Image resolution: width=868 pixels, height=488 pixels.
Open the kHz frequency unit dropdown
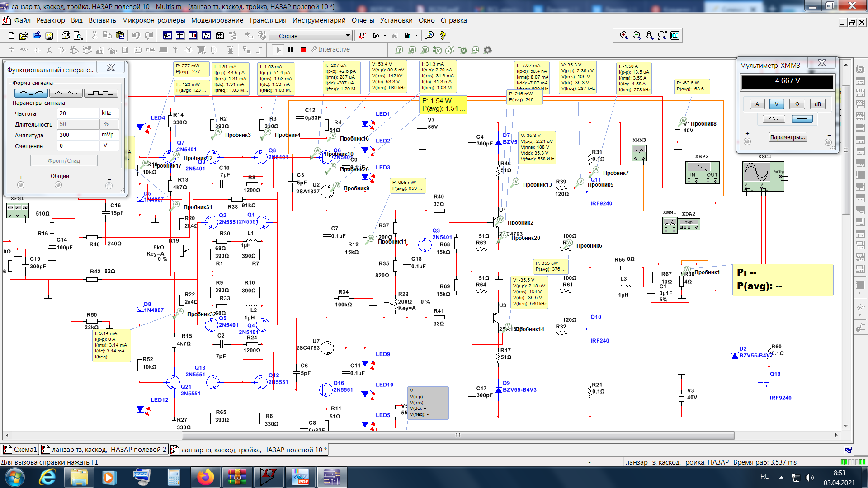109,113
